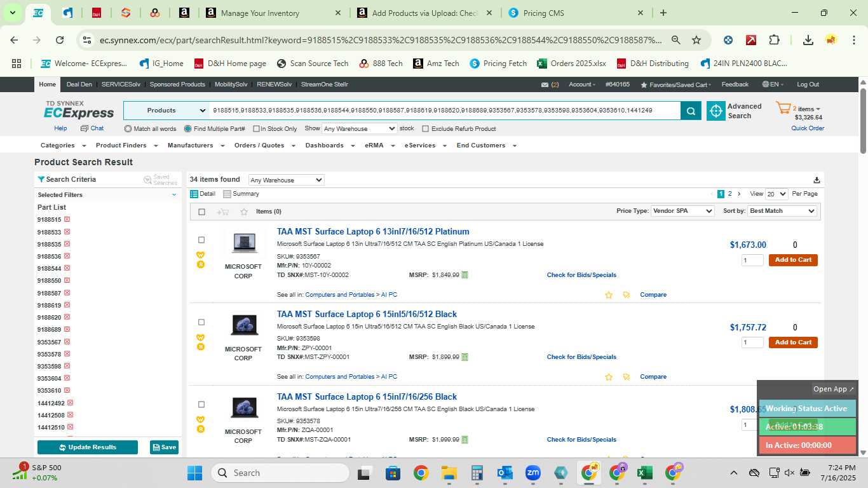Open Zoom from taskbar
The height and width of the screenshot is (488, 868).
tap(532, 473)
